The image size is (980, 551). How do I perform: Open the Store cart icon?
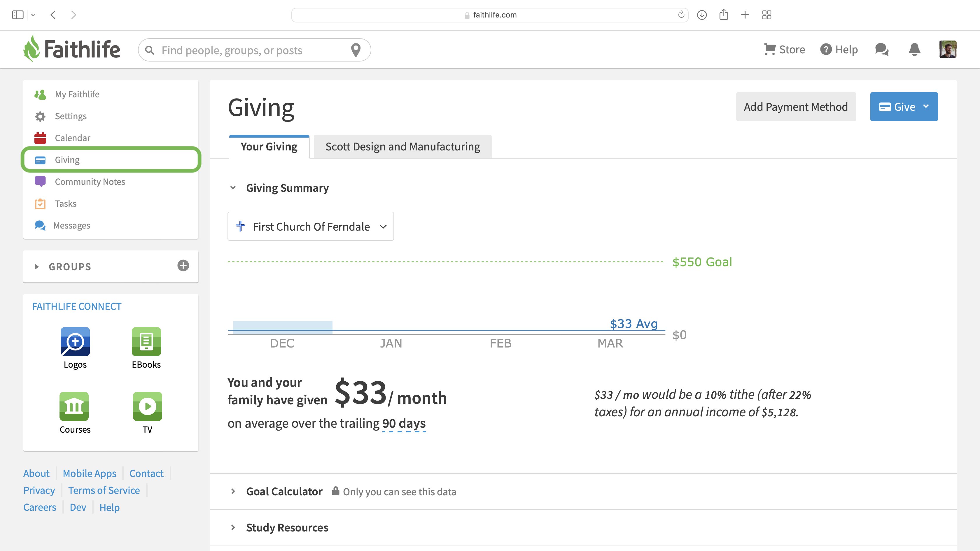pyautogui.click(x=770, y=50)
